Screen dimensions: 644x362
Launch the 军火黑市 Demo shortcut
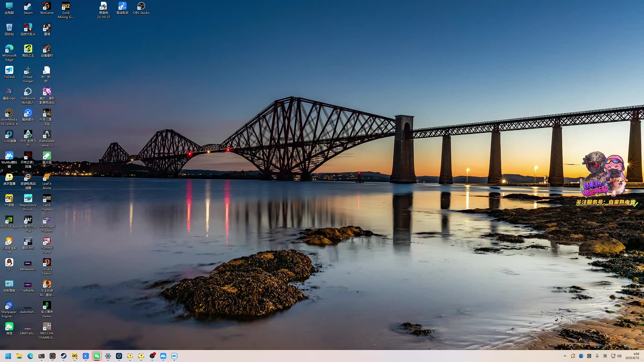pyautogui.click(x=47, y=309)
